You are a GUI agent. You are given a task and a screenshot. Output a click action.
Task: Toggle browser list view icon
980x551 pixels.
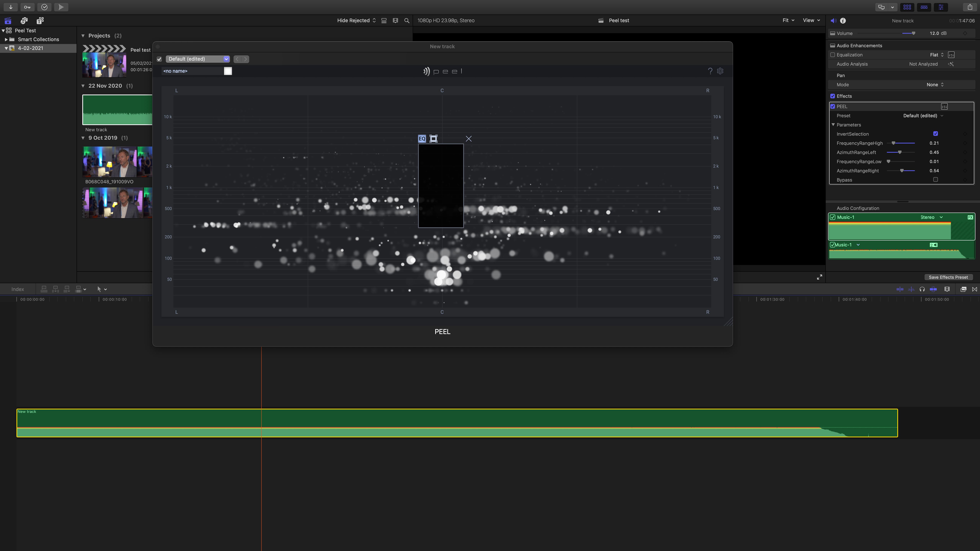(x=384, y=20)
